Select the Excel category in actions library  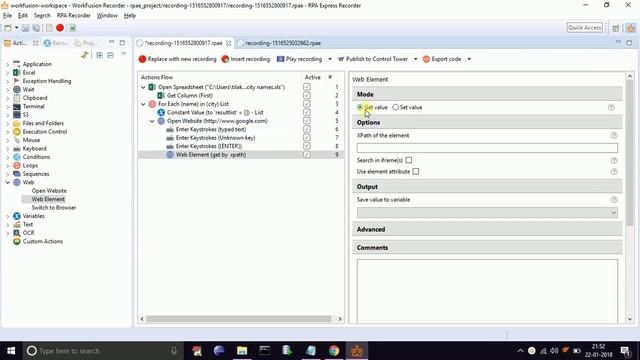pyautogui.click(x=29, y=73)
